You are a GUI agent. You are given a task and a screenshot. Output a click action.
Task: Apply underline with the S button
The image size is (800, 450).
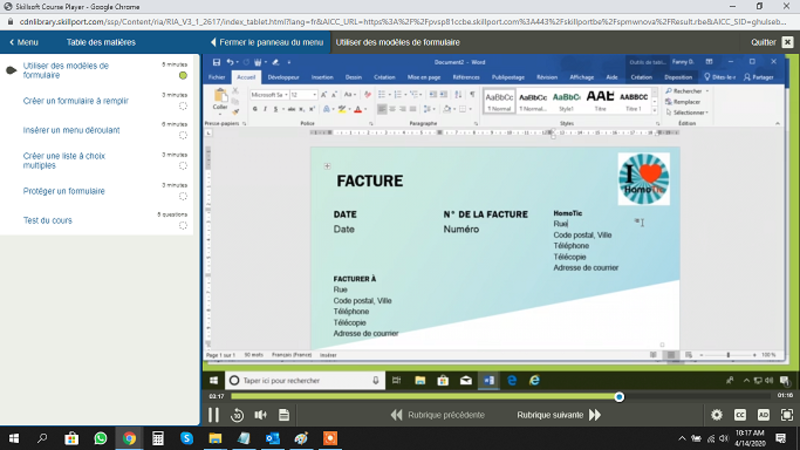click(276, 109)
